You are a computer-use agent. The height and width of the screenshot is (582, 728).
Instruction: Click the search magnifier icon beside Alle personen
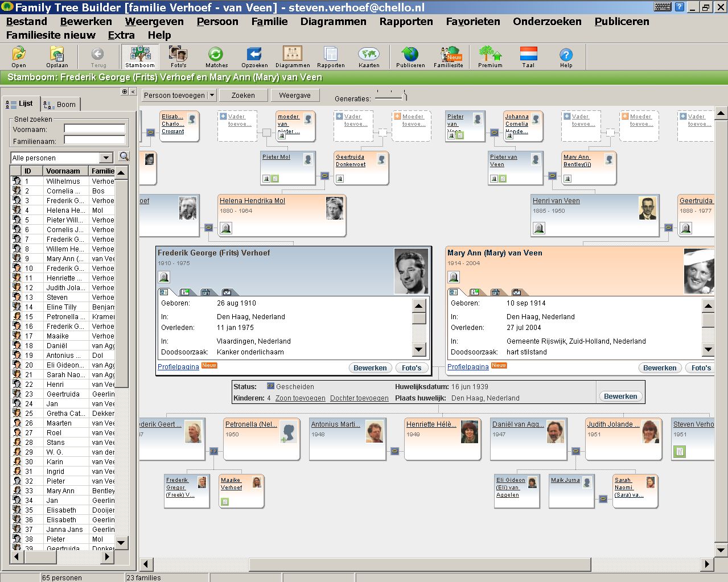(124, 156)
